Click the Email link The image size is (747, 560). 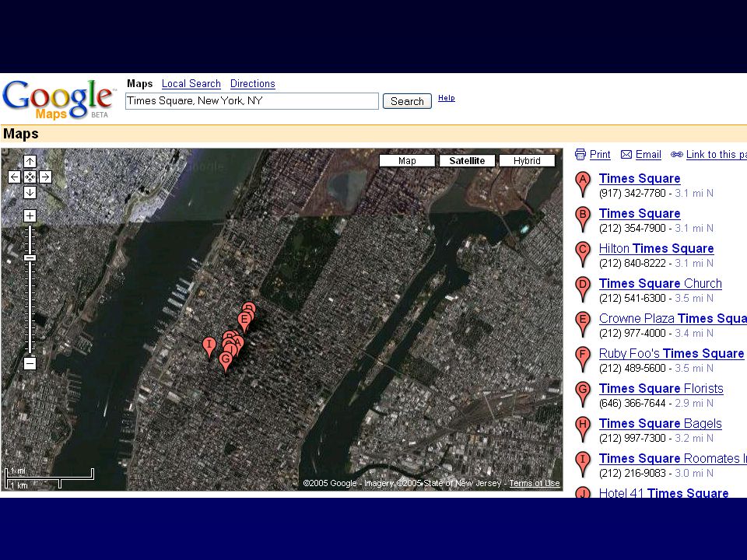click(x=648, y=155)
